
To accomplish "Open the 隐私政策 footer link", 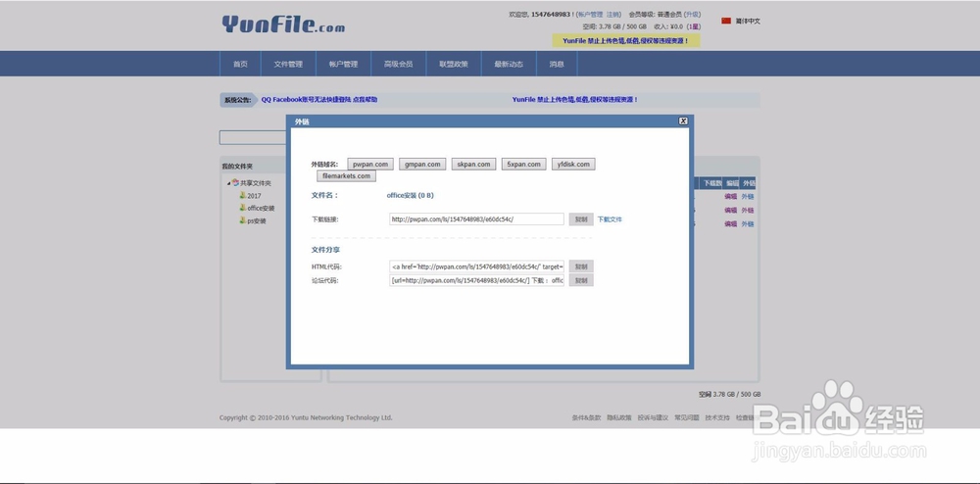I will click(619, 417).
